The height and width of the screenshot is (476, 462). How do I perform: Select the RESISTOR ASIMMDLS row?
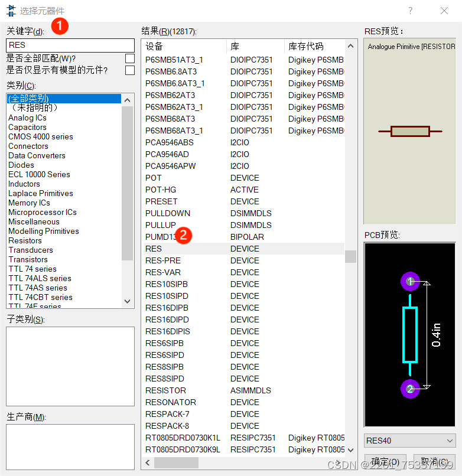point(244,390)
